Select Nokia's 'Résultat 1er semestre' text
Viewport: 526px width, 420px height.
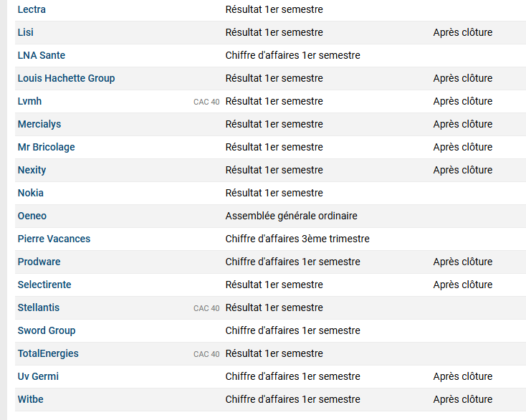click(274, 193)
